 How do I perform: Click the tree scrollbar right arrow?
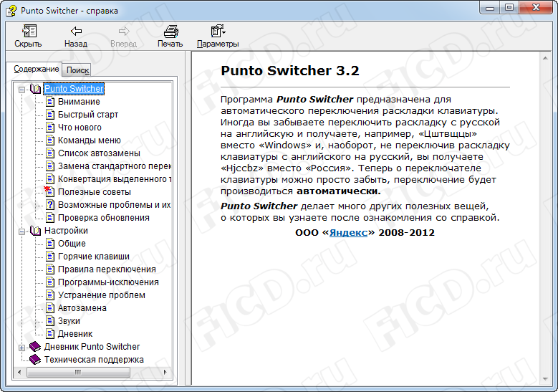pos(165,373)
